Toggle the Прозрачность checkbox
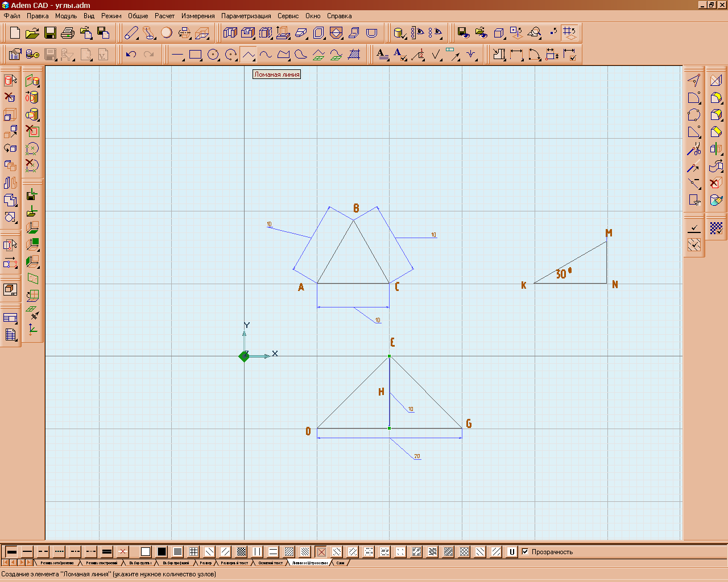 (x=525, y=551)
